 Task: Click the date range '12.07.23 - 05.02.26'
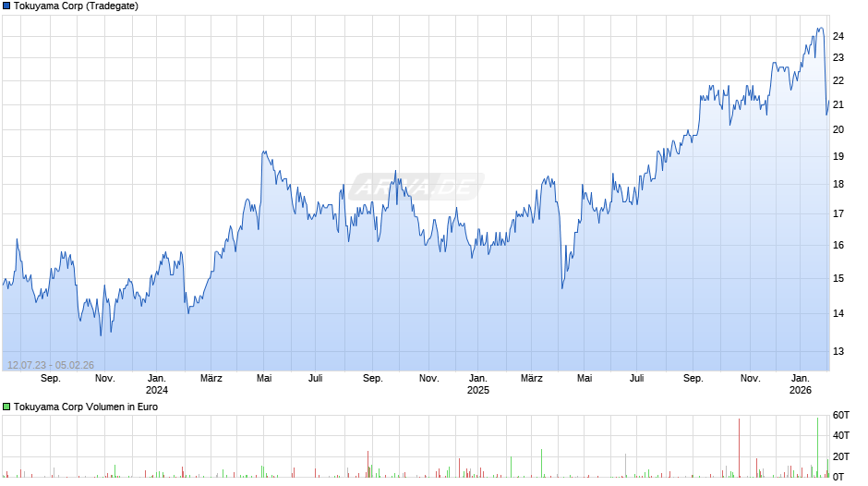point(51,365)
